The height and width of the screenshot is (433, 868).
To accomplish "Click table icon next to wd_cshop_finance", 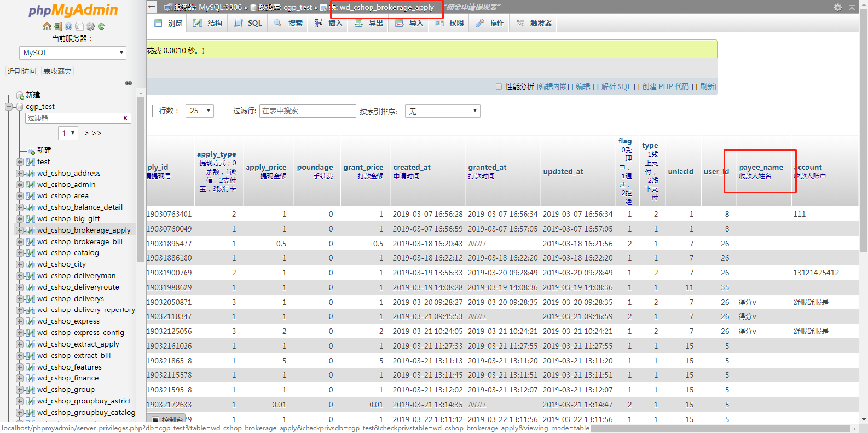I will 30,378.
